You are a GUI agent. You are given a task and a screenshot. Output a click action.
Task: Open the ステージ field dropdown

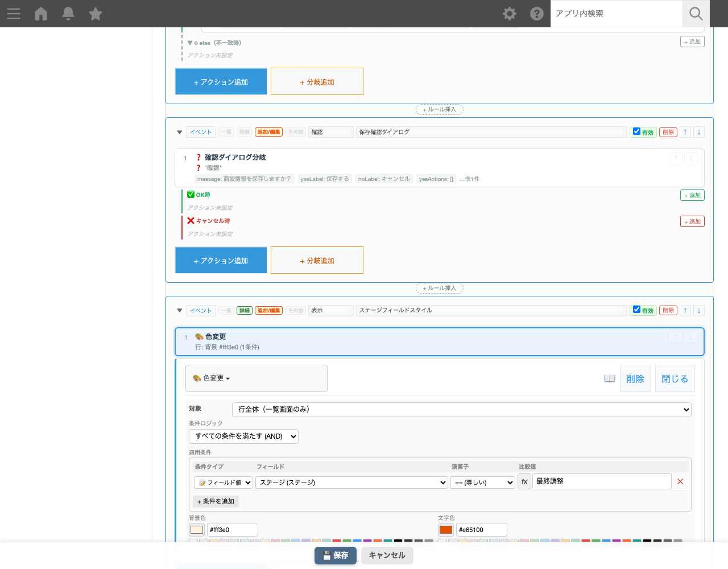351,483
